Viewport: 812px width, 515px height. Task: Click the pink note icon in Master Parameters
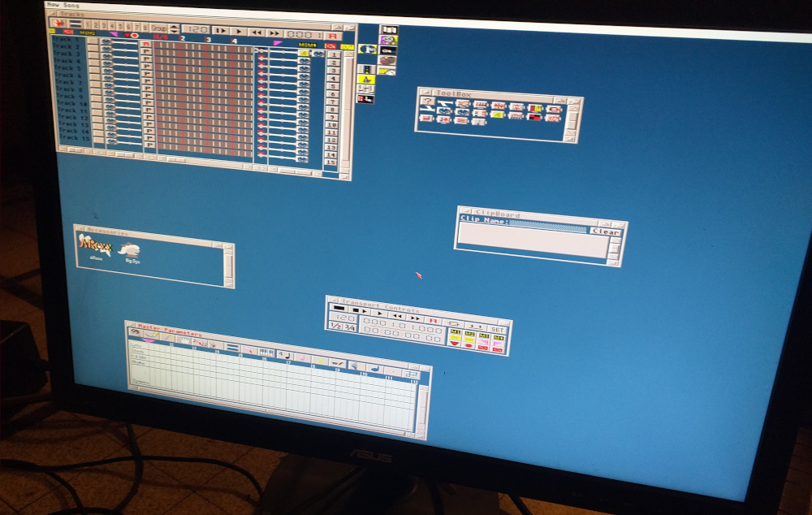point(302,358)
